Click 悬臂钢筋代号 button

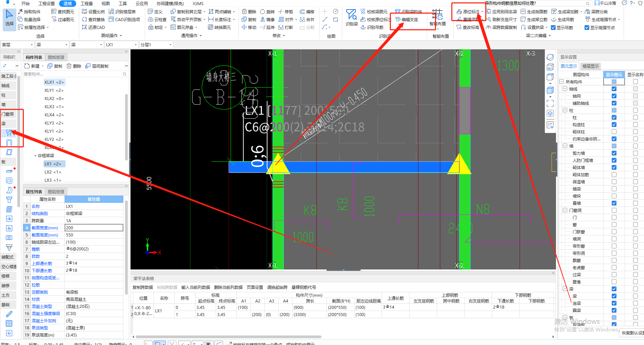pos(303,287)
